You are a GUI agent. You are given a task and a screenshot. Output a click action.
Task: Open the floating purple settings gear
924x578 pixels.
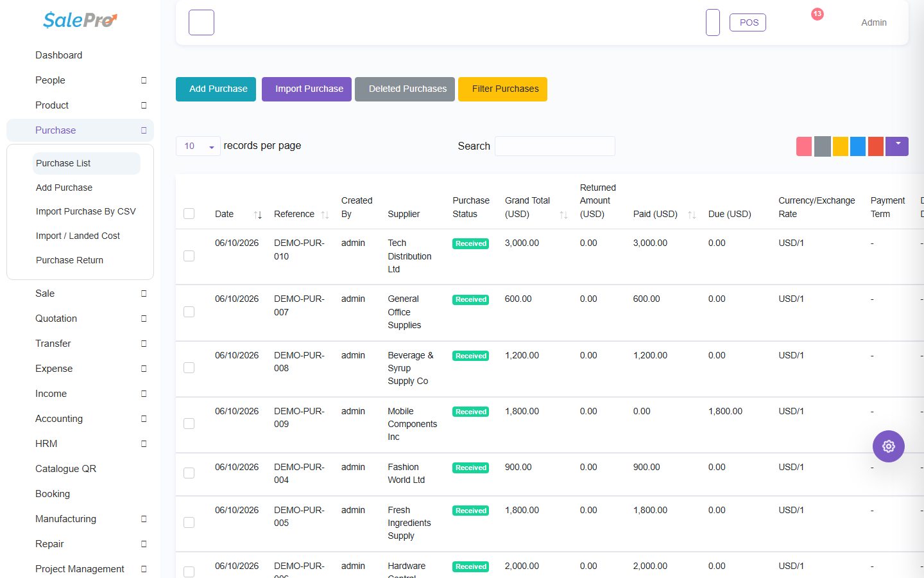pyautogui.click(x=889, y=446)
